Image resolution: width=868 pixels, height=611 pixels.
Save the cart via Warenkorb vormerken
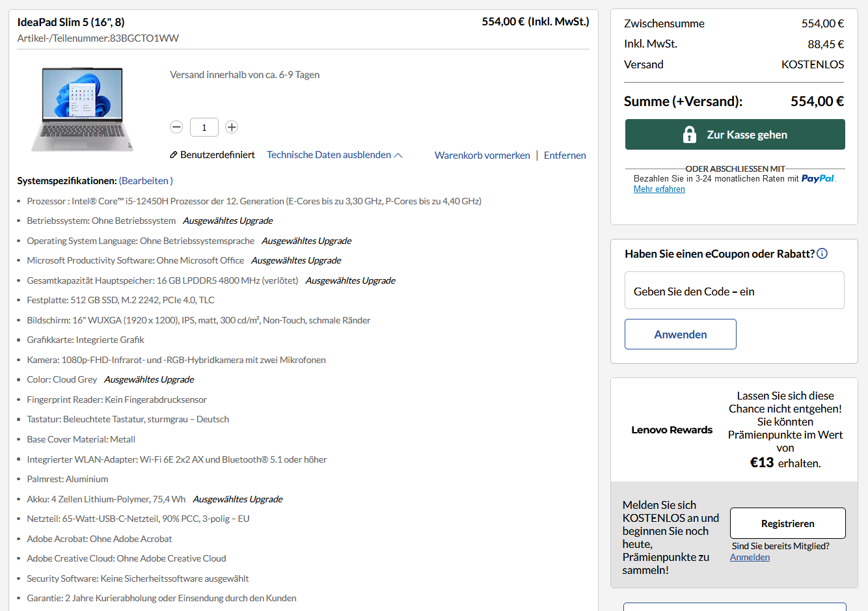482,155
